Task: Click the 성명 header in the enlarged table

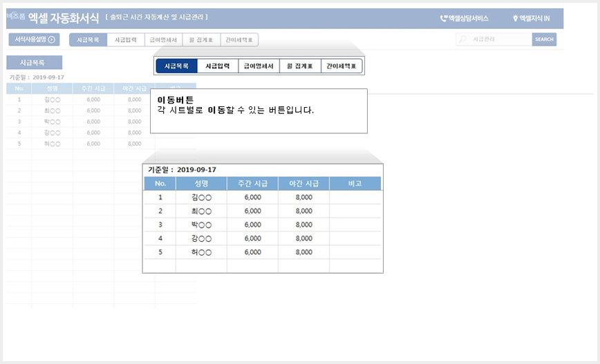Action: pos(201,184)
